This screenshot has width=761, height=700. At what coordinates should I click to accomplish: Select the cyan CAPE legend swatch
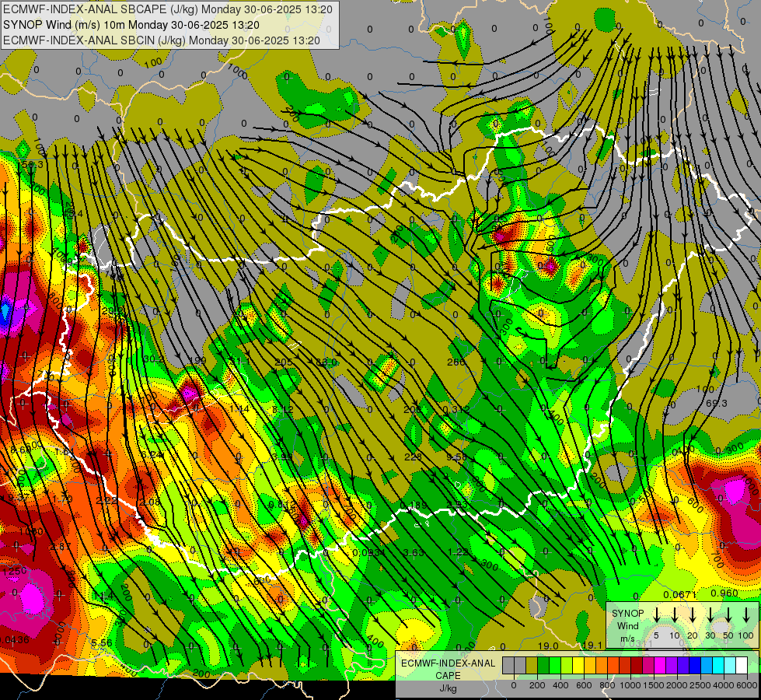(x=719, y=665)
